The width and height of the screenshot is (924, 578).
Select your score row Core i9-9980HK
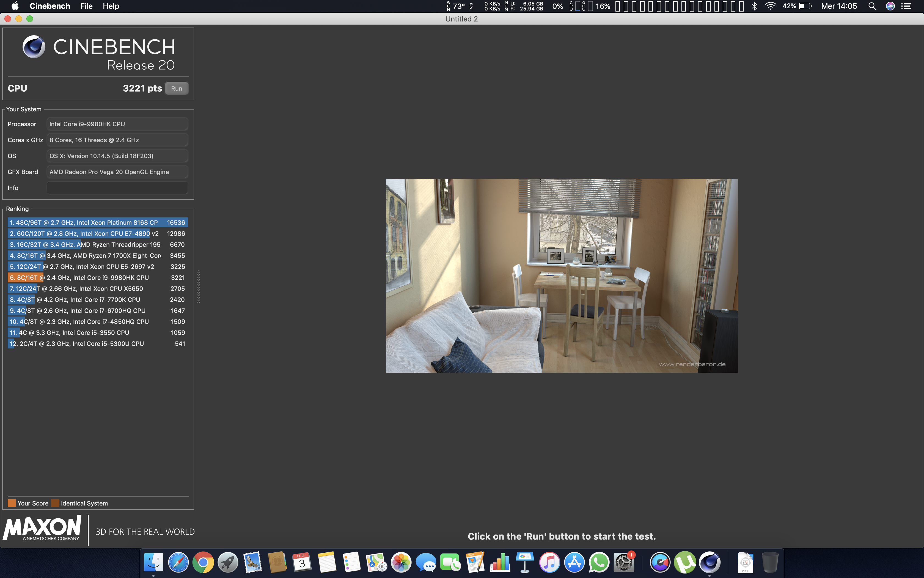pyautogui.click(x=98, y=277)
